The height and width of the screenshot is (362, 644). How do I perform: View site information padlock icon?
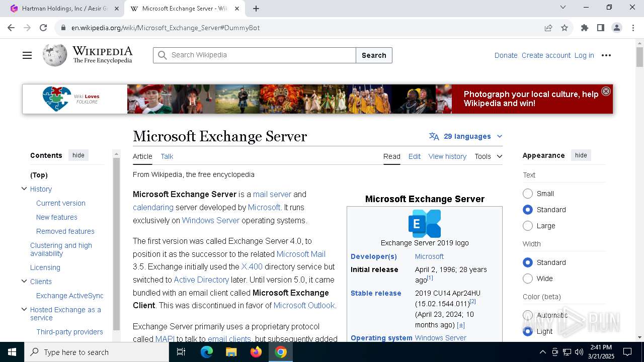tap(63, 28)
